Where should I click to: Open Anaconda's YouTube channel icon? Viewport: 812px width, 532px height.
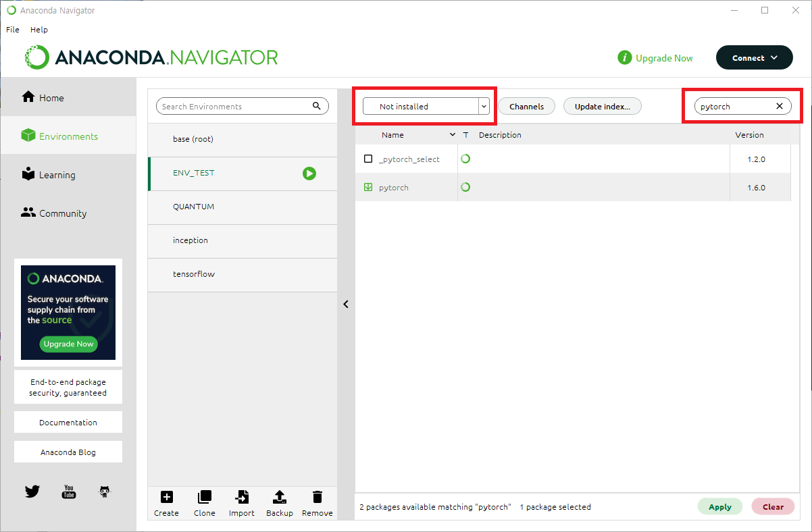69,491
